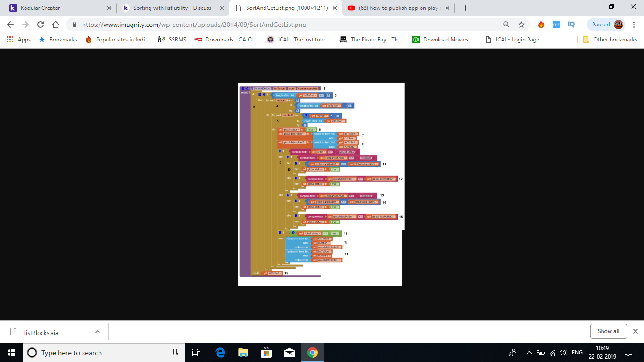Close the Sorting with list utility tab

(x=222, y=8)
